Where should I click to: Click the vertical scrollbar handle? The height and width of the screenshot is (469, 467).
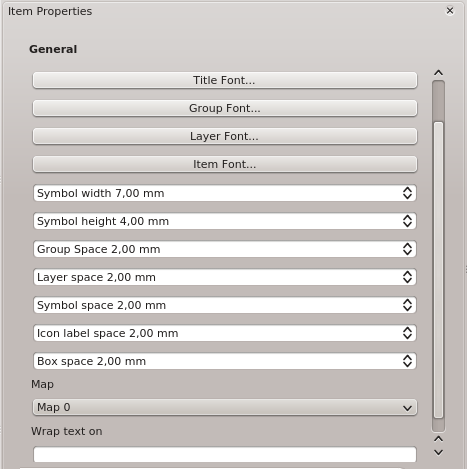pos(438,270)
